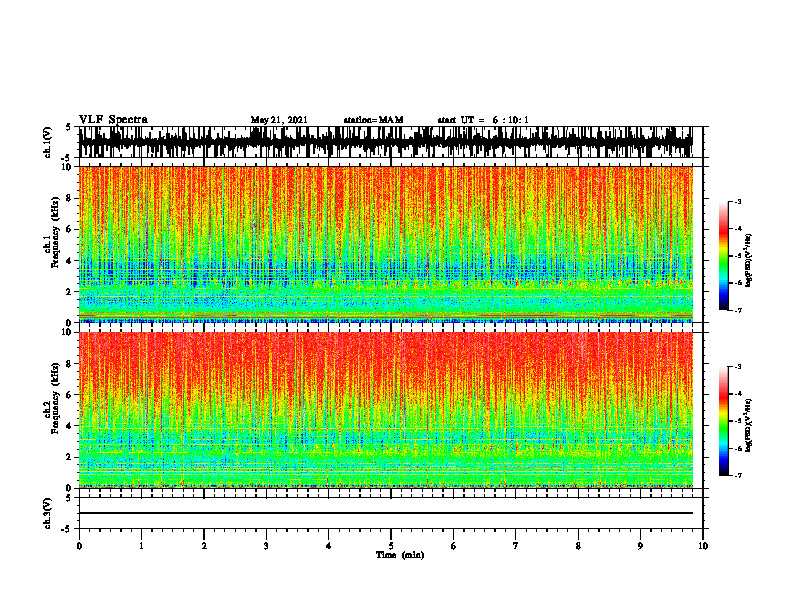The width and height of the screenshot is (792, 612).
Task: Click the "-7" label on ch.1 color bar
Action: (x=738, y=310)
